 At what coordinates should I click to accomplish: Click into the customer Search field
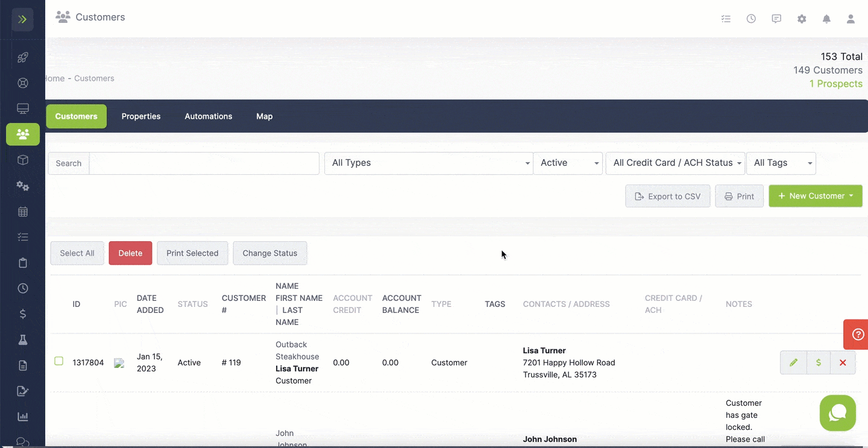204,163
